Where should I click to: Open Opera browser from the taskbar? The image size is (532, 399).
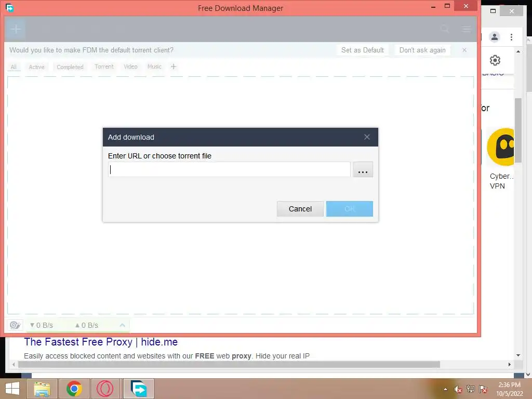tap(105, 389)
